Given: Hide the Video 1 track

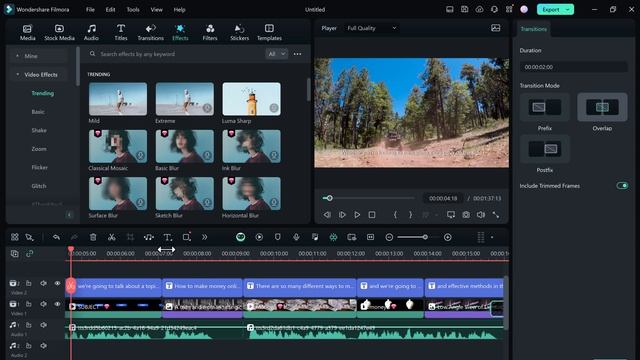Looking at the screenshot, I should coord(58,304).
